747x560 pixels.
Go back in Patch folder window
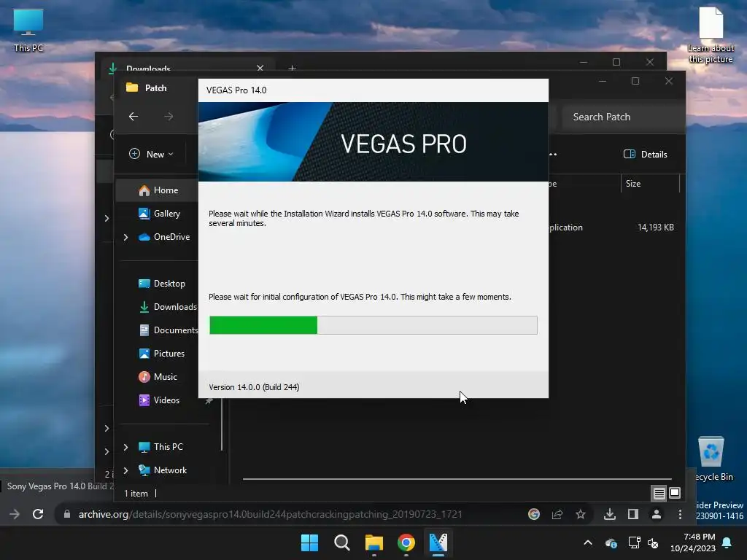click(x=133, y=116)
